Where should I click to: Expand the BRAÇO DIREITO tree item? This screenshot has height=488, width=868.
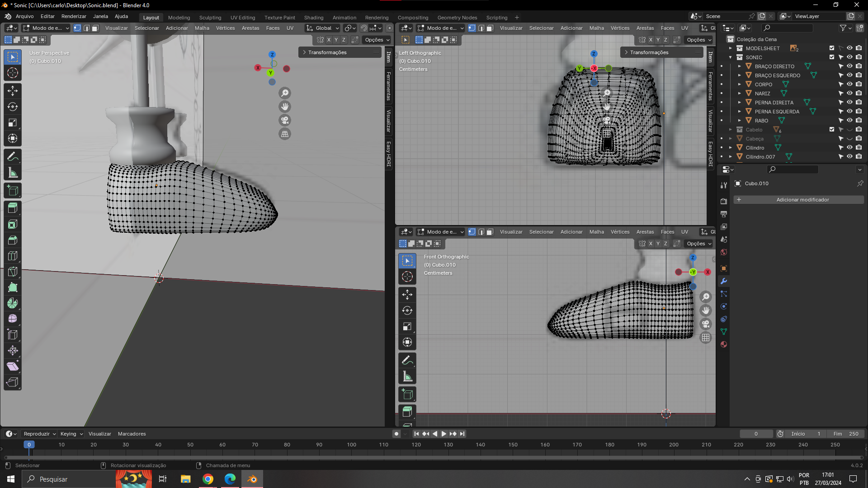(x=740, y=66)
